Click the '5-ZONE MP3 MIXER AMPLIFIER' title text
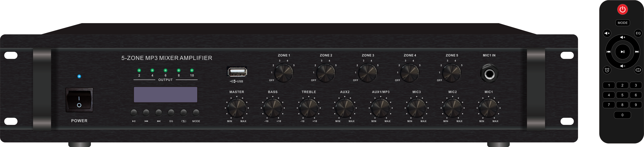This screenshot has width=644, height=147. coord(167,58)
